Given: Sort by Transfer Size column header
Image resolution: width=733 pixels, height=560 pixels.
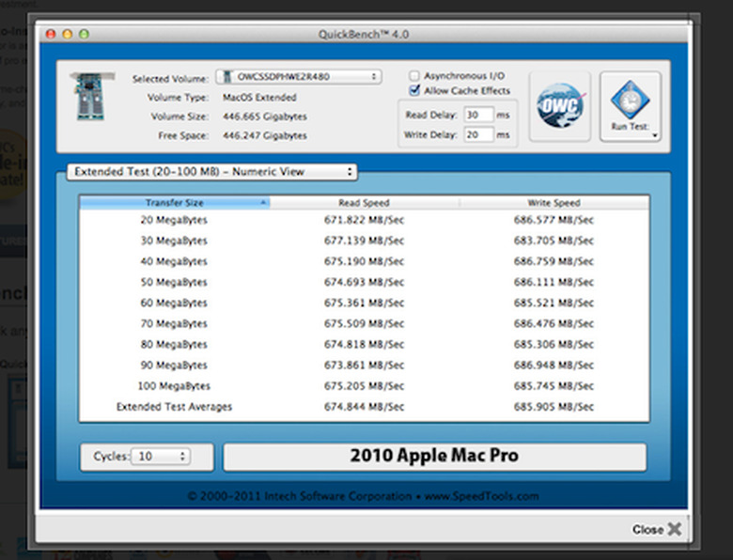Looking at the screenshot, I should (x=175, y=202).
